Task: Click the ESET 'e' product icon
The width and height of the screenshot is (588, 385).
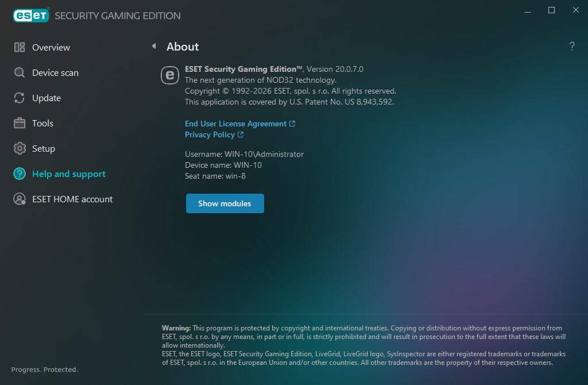Action: click(170, 75)
